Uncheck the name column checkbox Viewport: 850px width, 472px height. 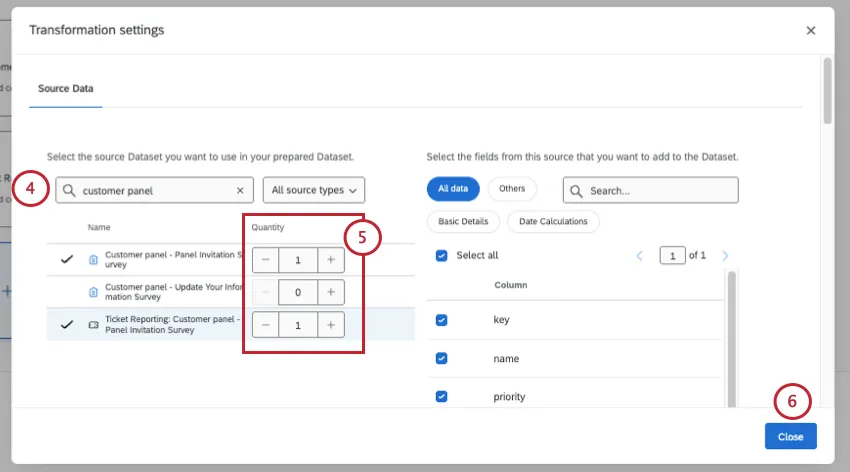tap(441, 358)
